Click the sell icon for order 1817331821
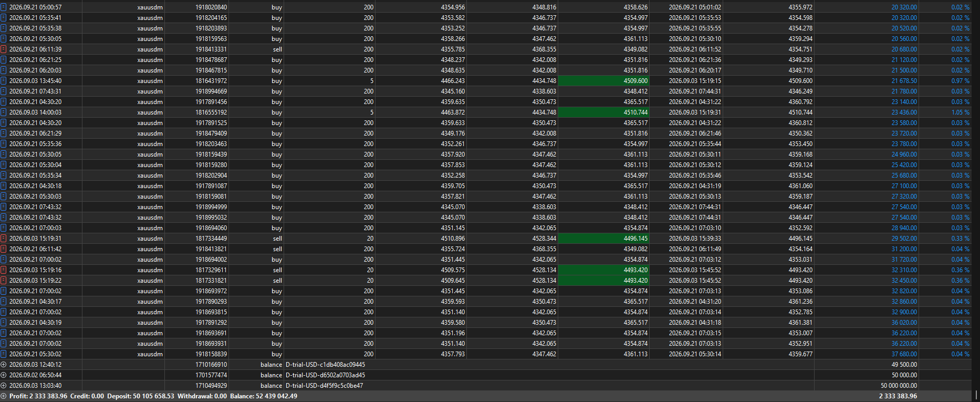Viewport: 980px width, 402px height. (x=4, y=280)
